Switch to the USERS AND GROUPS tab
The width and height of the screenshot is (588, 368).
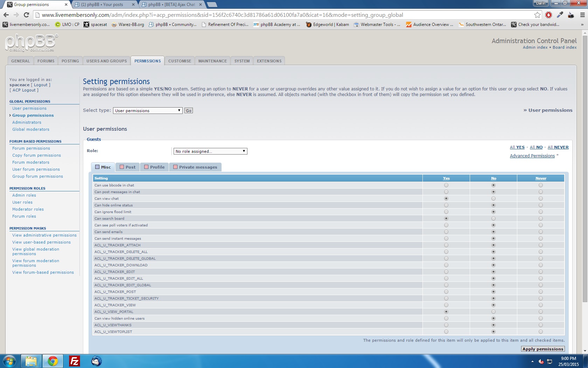[x=107, y=61]
